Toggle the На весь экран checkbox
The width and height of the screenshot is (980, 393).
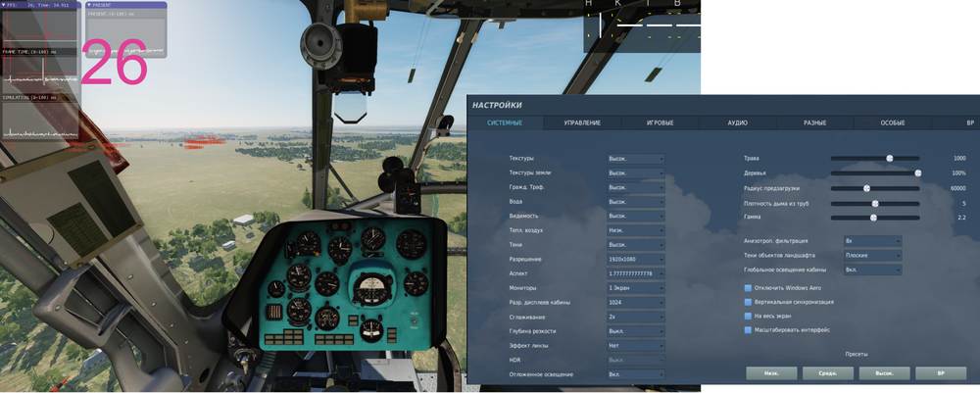click(x=748, y=317)
